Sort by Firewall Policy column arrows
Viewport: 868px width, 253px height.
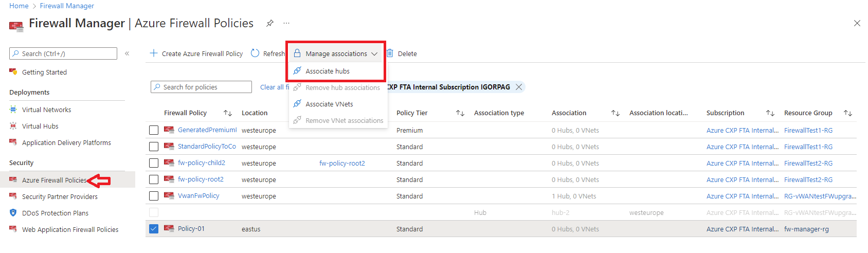point(227,113)
